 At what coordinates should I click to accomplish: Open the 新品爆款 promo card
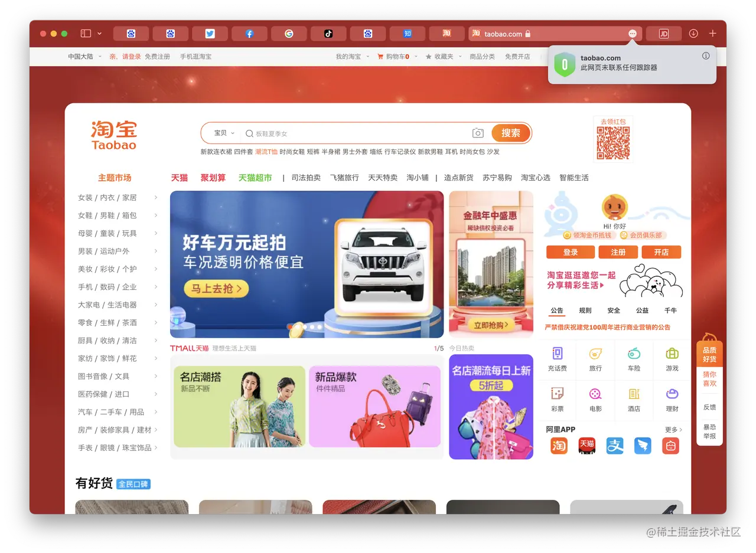click(x=374, y=407)
